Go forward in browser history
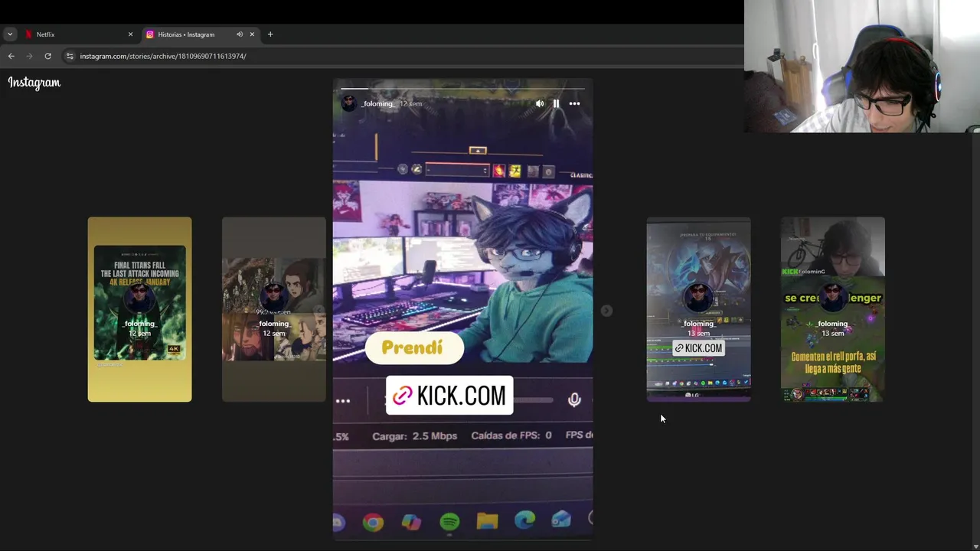Viewport: 980px width, 551px height. coord(29,56)
